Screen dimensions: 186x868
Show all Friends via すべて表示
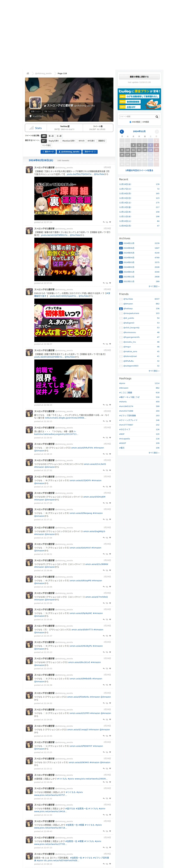[154, 371]
